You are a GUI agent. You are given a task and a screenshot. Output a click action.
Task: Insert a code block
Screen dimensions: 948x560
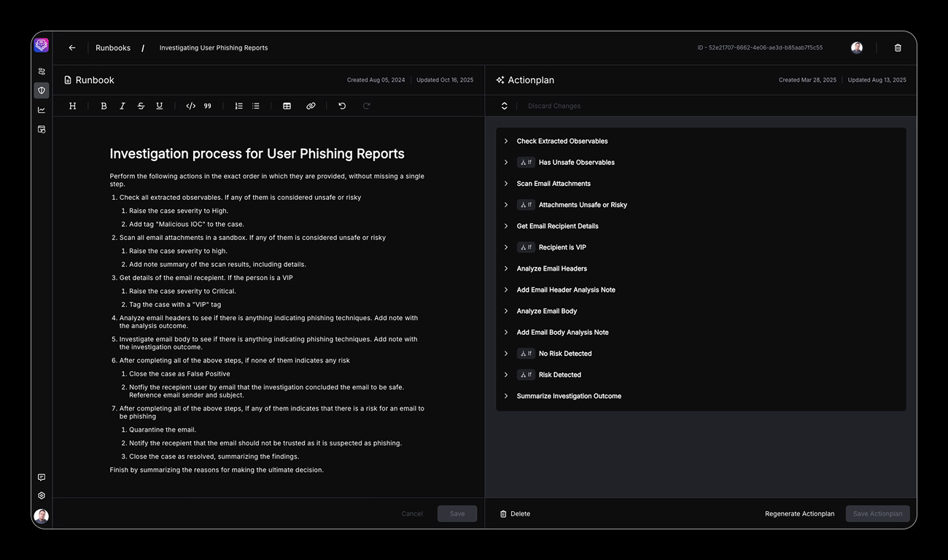190,106
